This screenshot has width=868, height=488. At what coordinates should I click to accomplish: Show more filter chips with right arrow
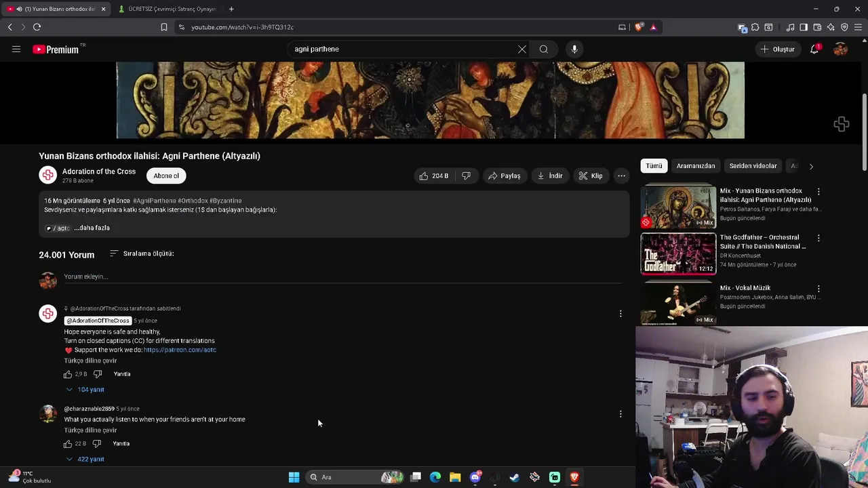(811, 166)
